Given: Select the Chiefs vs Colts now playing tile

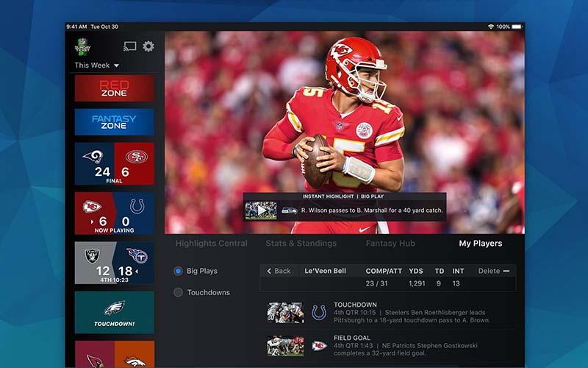Looking at the screenshot, I should pos(115,213).
